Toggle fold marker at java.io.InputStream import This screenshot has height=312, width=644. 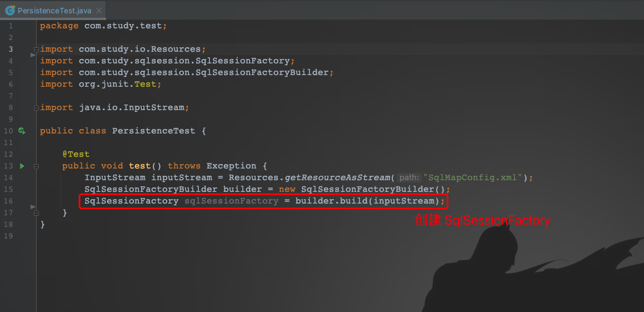[36, 108]
